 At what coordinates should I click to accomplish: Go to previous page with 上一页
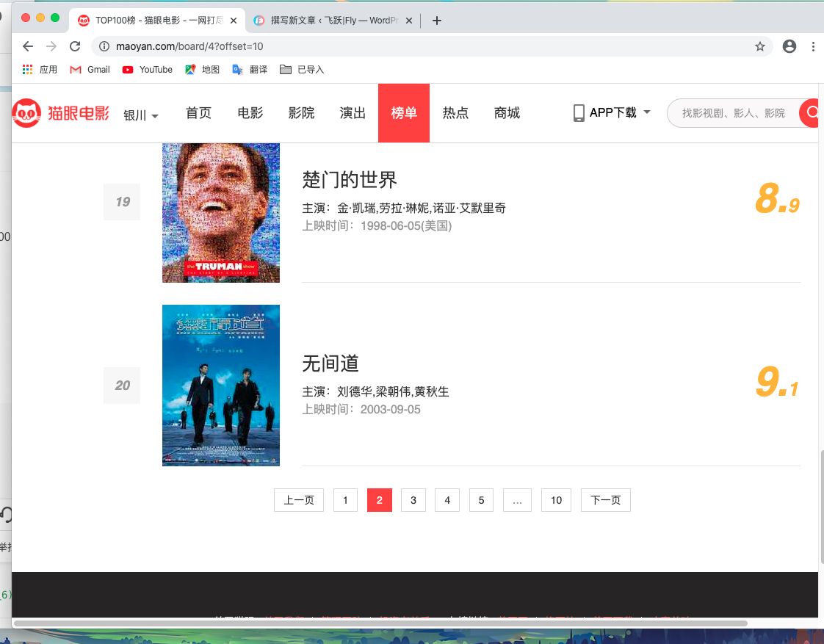pyautogui.click(x=298, y=500)
